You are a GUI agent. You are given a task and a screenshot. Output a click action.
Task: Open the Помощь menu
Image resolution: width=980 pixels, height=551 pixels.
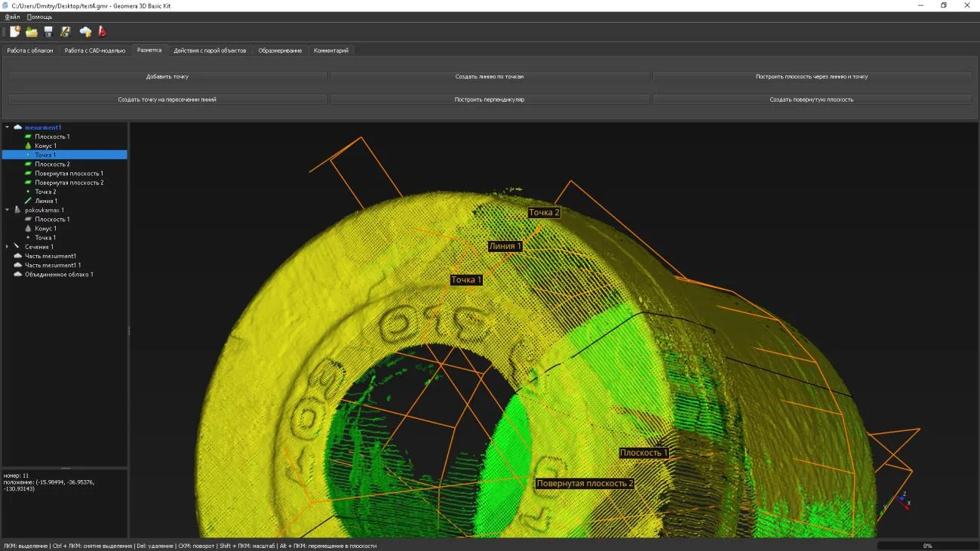tap(39, 17)
